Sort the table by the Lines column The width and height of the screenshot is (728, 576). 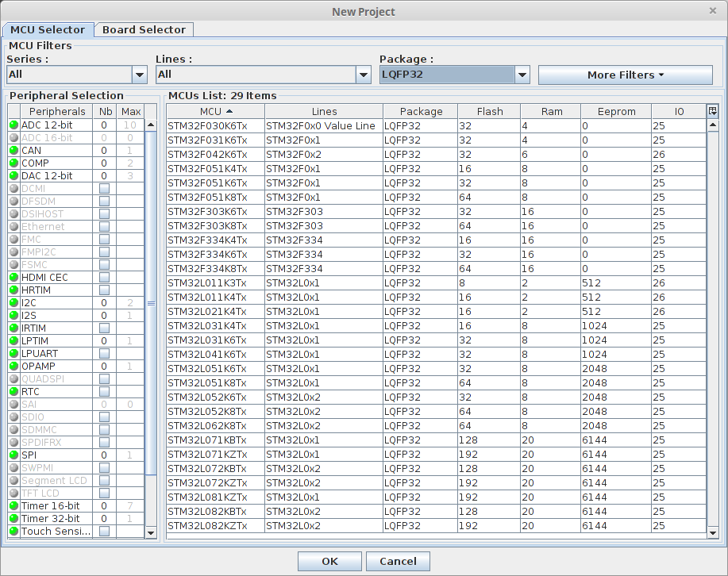(324, 111)
